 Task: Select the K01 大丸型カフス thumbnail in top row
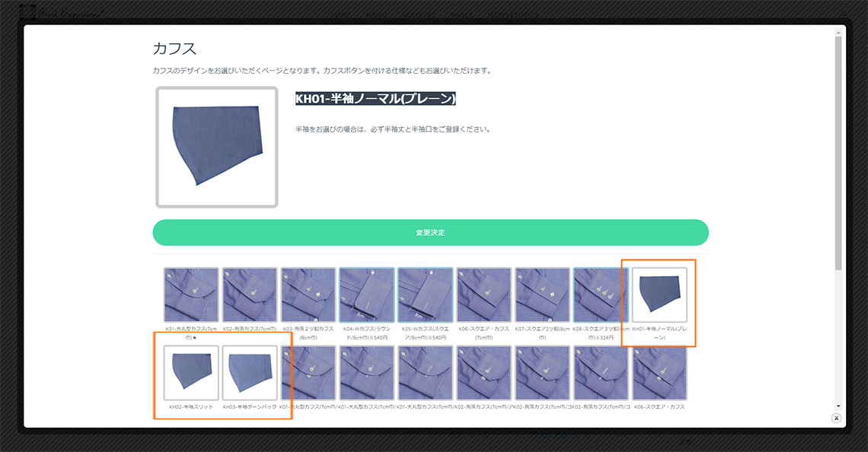(x=191, y=294)
